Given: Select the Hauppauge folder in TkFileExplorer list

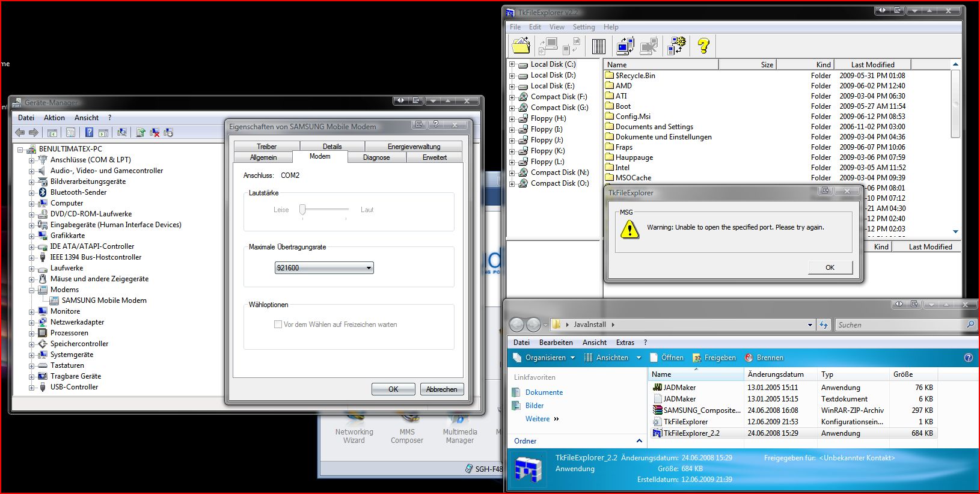Looking at the screenshot, I should click(x=634, y=157).
